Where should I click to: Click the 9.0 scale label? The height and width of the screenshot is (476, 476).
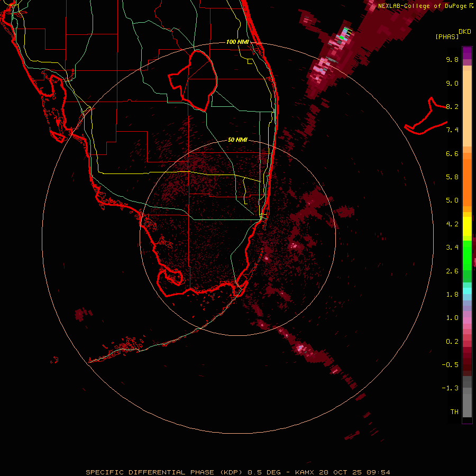452,83
